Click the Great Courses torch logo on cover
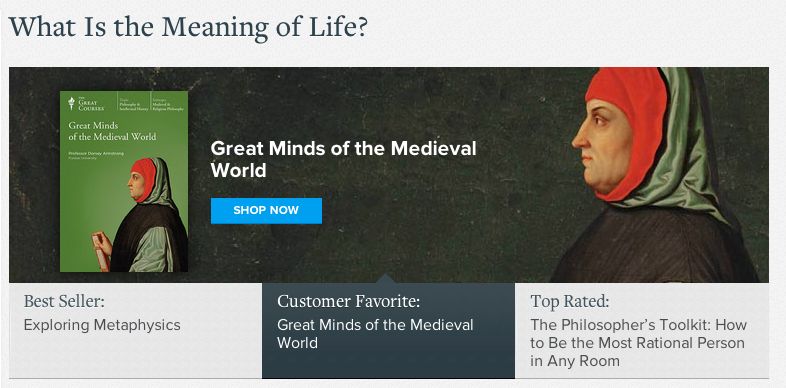The width and height of the screenshot is (786, 388). pyautogui.click(x=72, y=103)
